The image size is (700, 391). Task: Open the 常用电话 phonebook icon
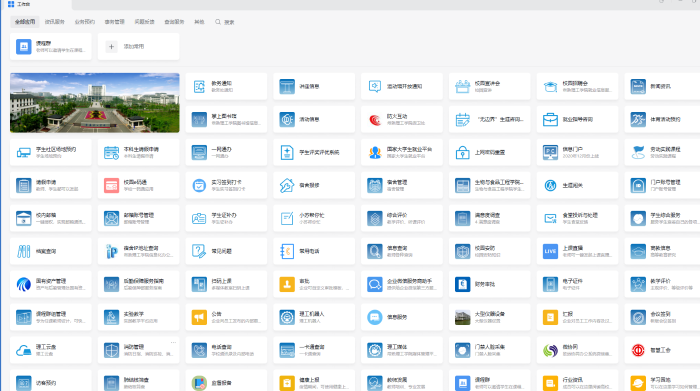pyautogui.click(x=287, y=251)
